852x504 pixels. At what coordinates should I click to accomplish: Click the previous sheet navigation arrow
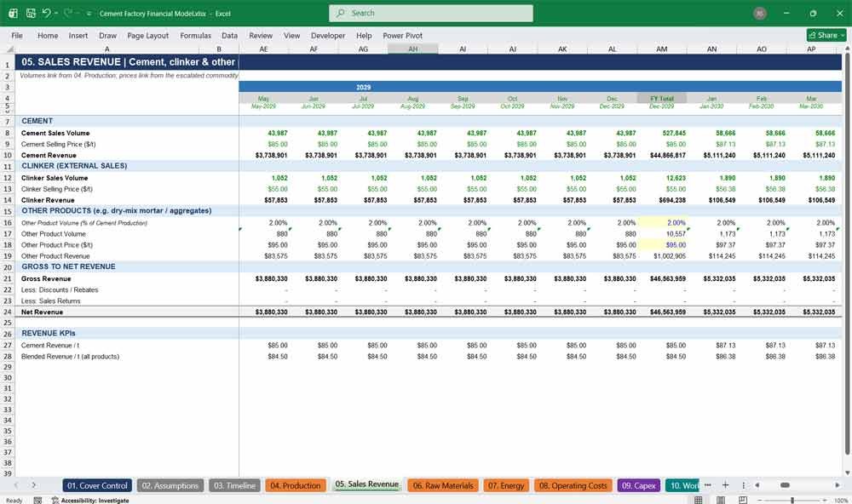coord(15,485)
